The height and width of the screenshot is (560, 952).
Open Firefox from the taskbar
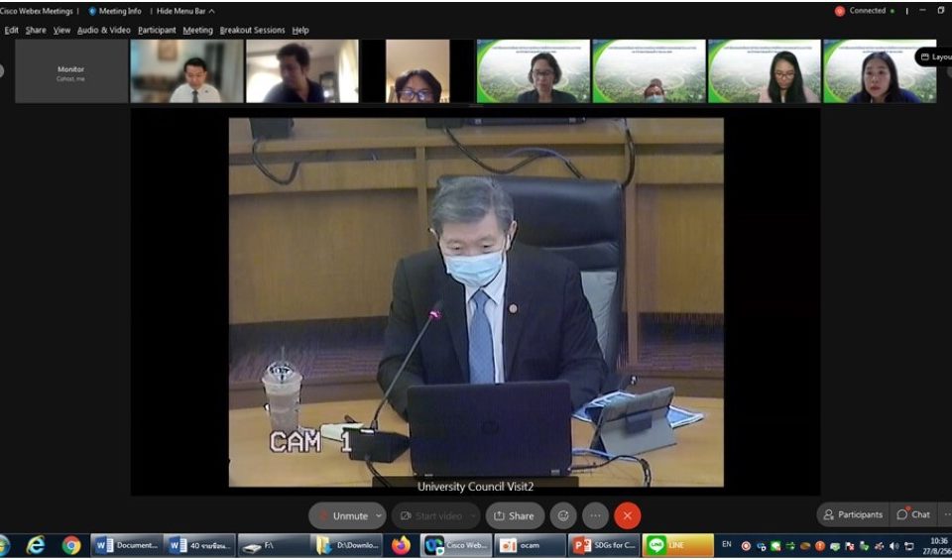tap(401, 545)
